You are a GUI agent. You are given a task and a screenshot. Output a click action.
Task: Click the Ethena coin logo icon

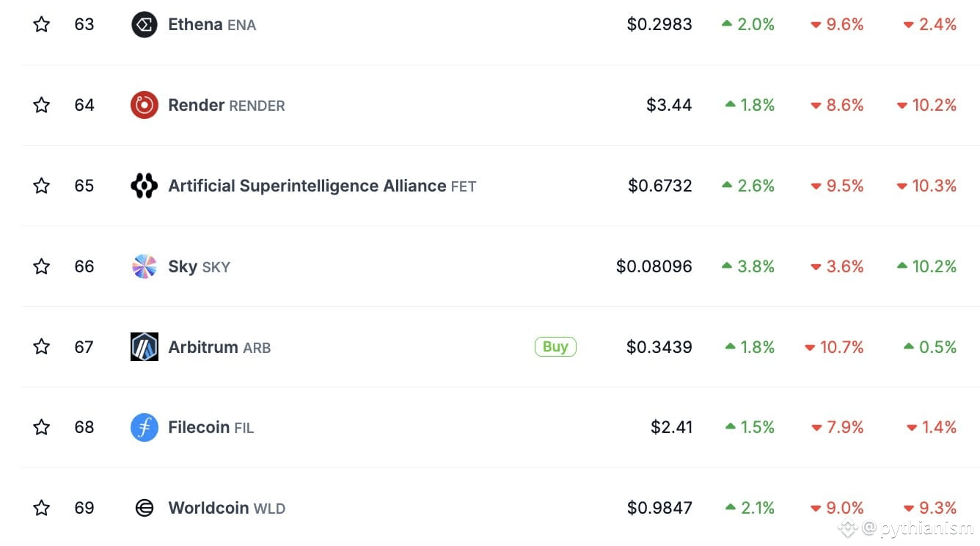[x=145, y=25]
